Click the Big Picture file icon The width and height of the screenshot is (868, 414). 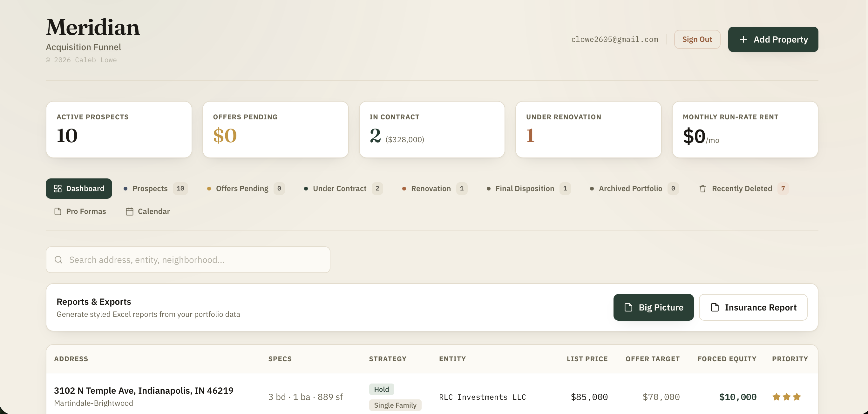pyautogui.click(x=628, y=307)
